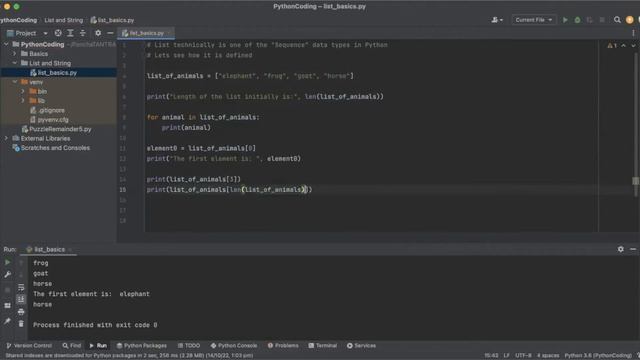
Task: Go to the next highlighted problem arrow
Action: (x=633, y=45)
